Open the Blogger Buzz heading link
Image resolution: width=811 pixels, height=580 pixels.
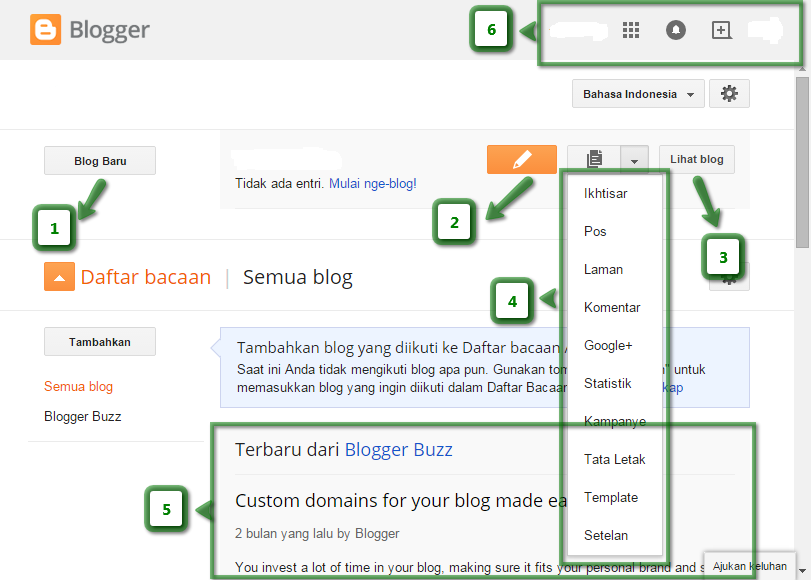(x=398, y=450)
